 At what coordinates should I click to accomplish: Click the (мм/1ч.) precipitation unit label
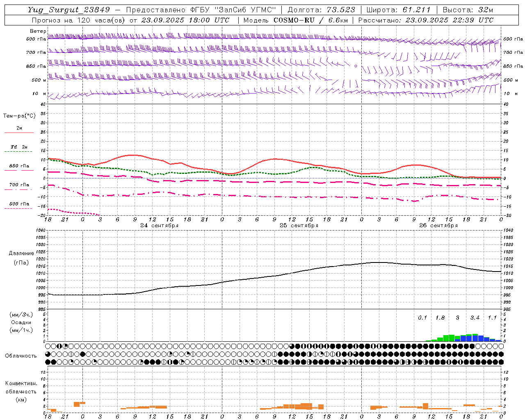coord(21,330)
